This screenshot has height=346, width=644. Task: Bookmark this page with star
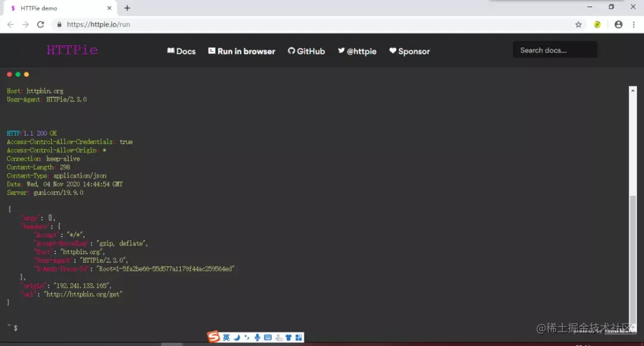point(578,24)
